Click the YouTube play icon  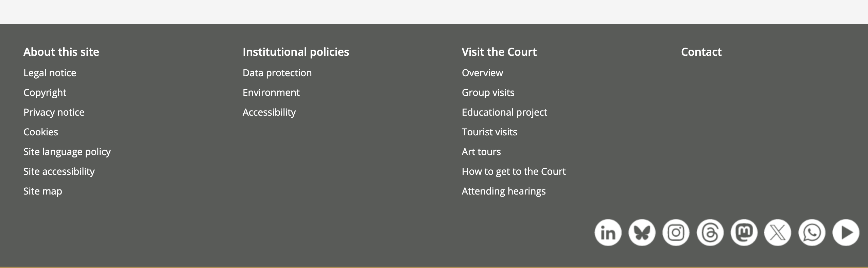click(846, 233)
